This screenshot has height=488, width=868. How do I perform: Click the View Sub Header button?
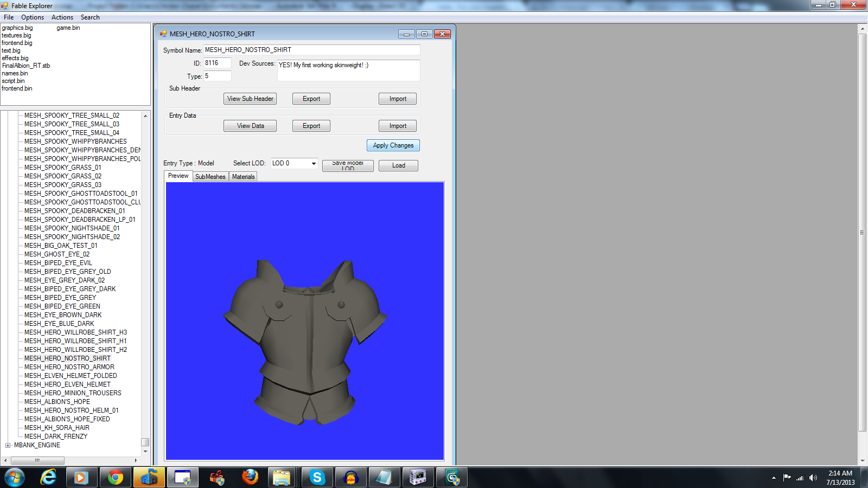coord(250,99)
